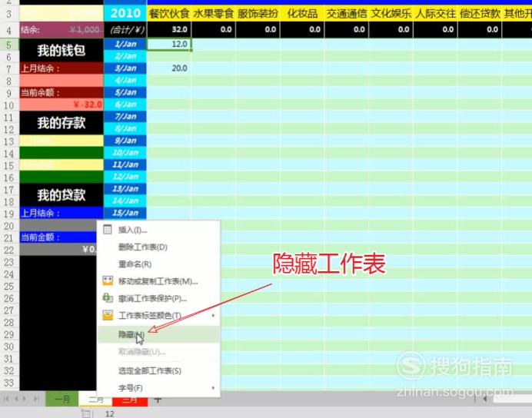Image resolution: width=532 pixels, height=418 pixels.
Task: Select row header 20
Action: [8, 225]
